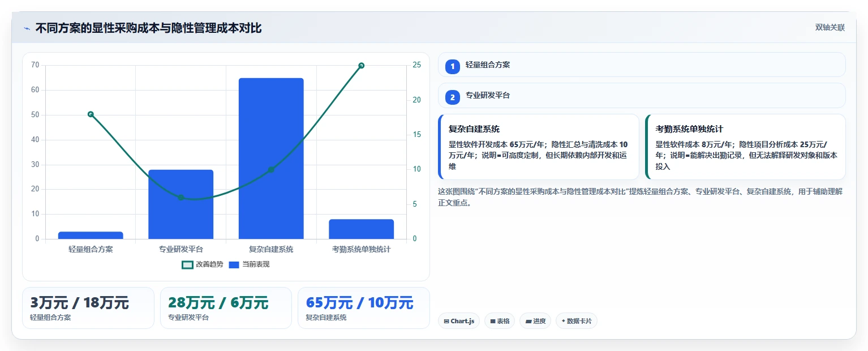The image size is (868, 351).
Task: Click the trend point on 复杂自建系统 bar
Action: (x=271, y=170)
